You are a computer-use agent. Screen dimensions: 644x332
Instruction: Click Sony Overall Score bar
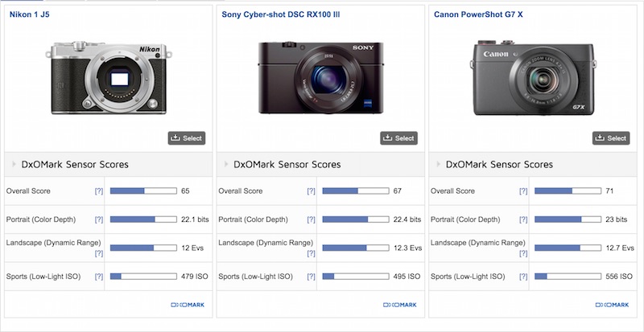coord(356,191)
